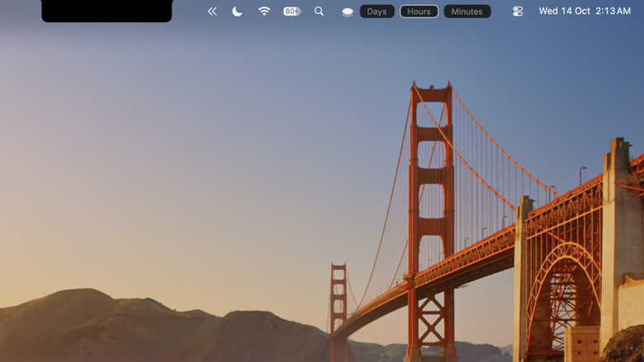
Task: Open the battery status showing 80%
Action: (x=292, y=12)
